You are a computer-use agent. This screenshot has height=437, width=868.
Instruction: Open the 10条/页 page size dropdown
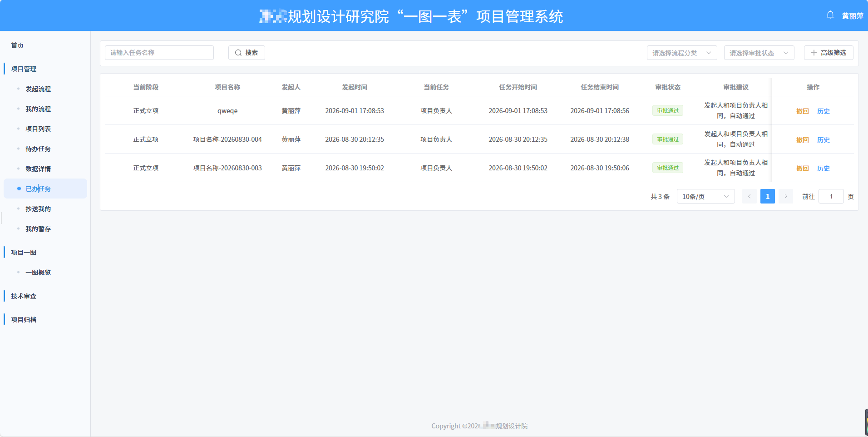[705, 196]
